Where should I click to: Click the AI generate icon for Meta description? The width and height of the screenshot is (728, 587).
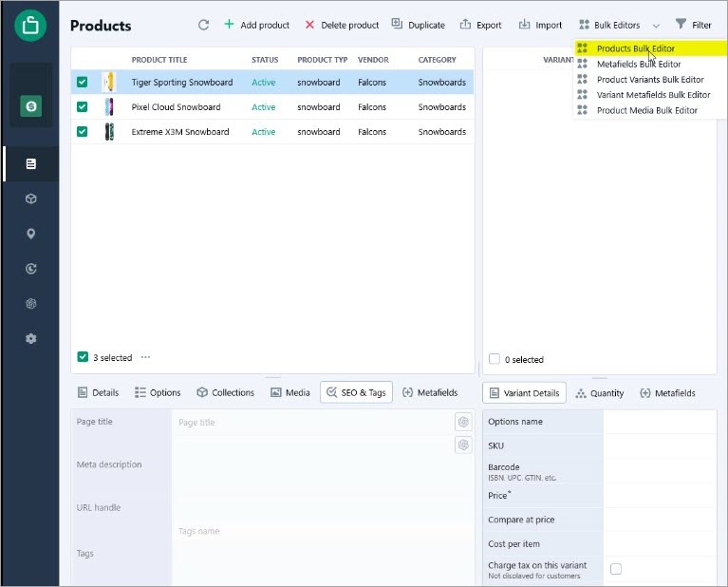click(x=463, y=445)
